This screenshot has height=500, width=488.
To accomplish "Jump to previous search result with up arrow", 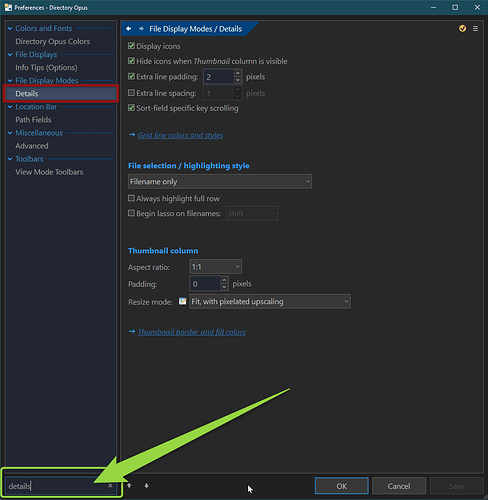I will click(129, 486).
